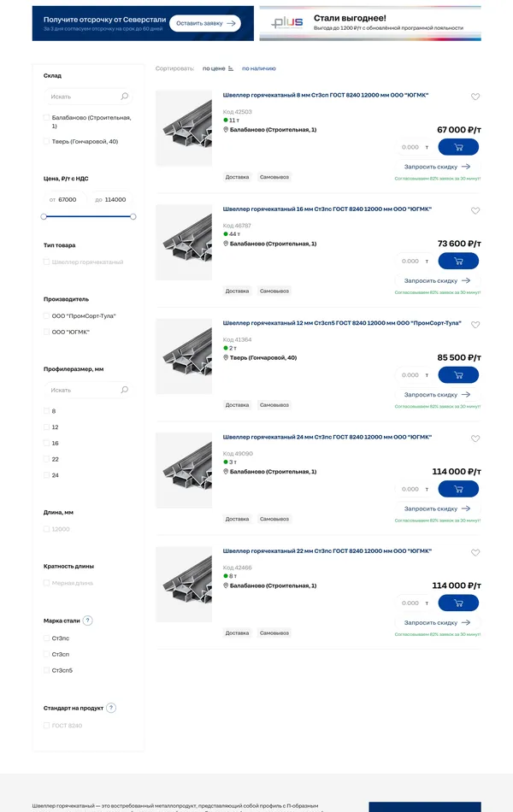The image size is (513, 812).
Task: Tick the Ст3пс steel grade checkbox
Action: coord(46,638)
